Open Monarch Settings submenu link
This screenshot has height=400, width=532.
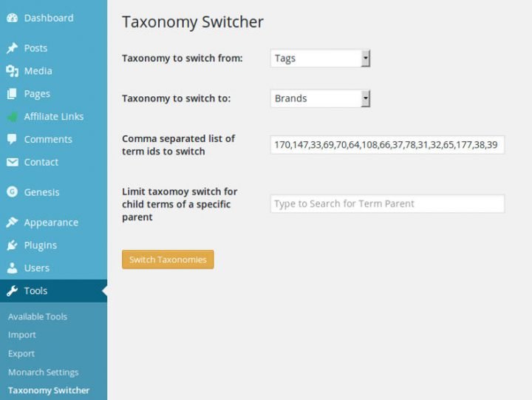(x=44, y=372)
